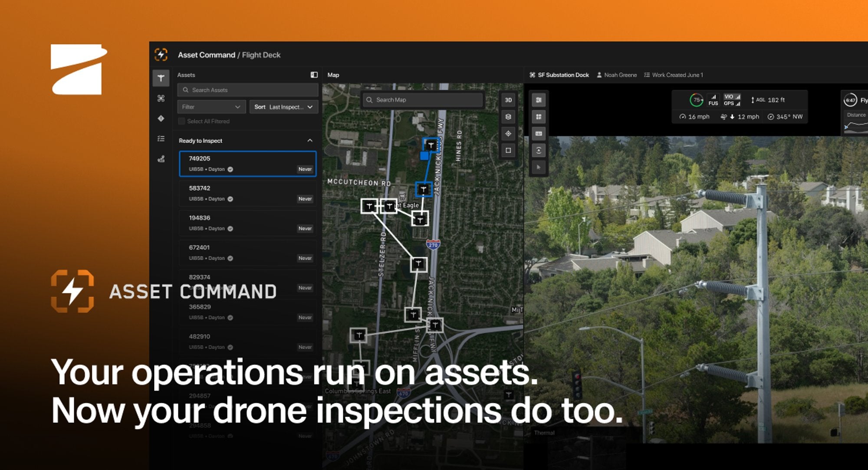The height and width of the screenshot is (470, 868).
Task: Click the grid layout icon in flight view
Action: (x=539, y=117)
